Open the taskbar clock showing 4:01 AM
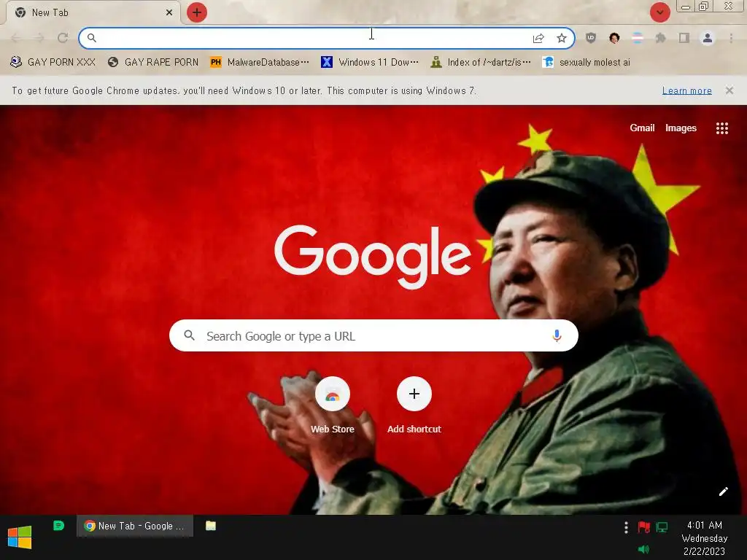 704,538
